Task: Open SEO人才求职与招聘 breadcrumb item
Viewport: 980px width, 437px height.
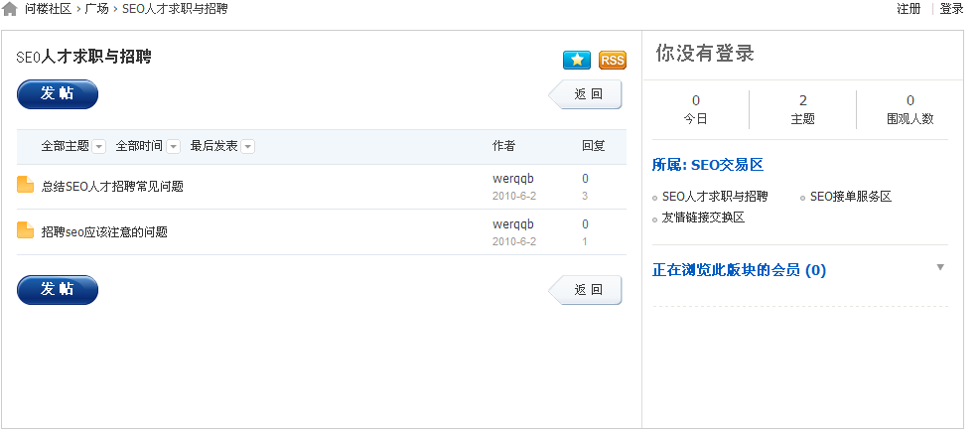Action: tap(175, 9)
